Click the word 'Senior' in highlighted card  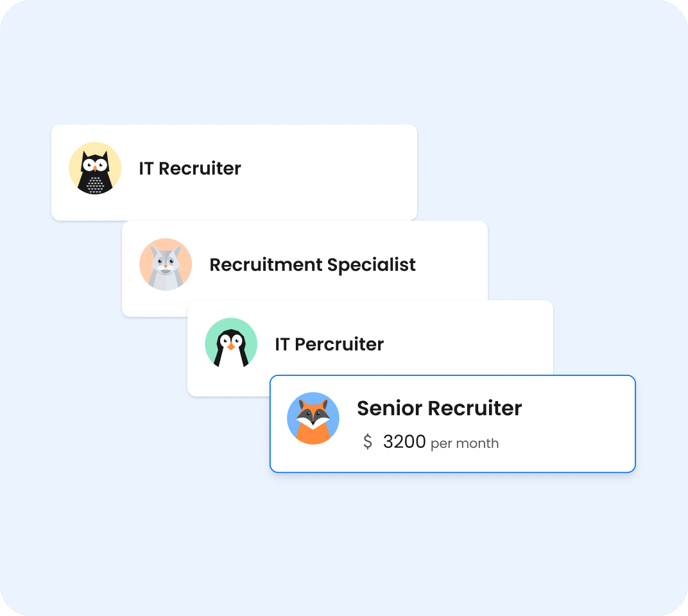[x=390, y=408]
